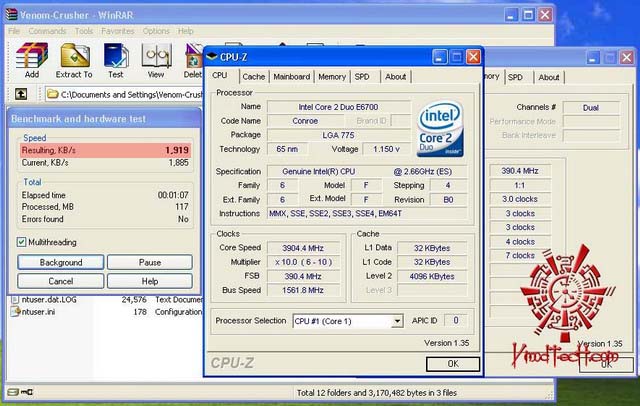Image resolution: width=640 pixels, height=406 pixels.
Task: Click the Level 2 4096 KBytes value
Action: (x=432, y=276)
